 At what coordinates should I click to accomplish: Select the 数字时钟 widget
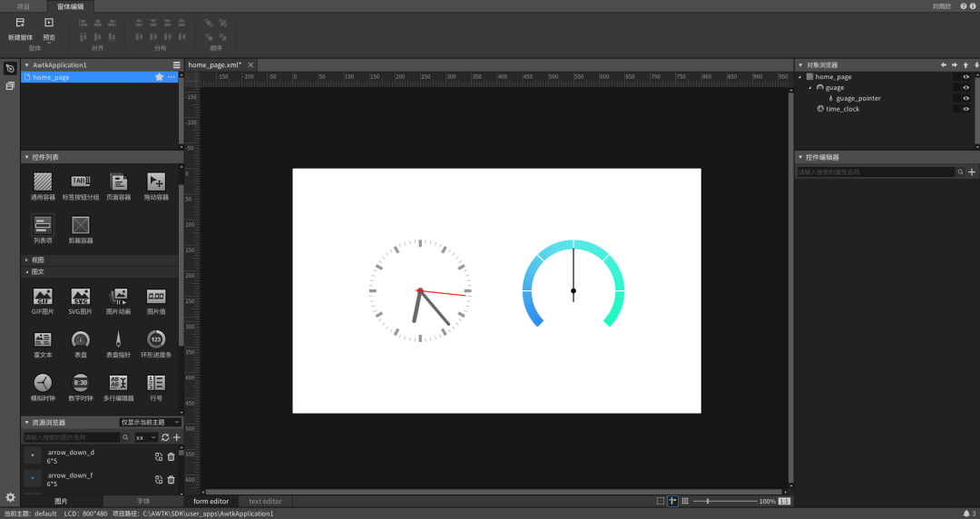pos(81,387)
